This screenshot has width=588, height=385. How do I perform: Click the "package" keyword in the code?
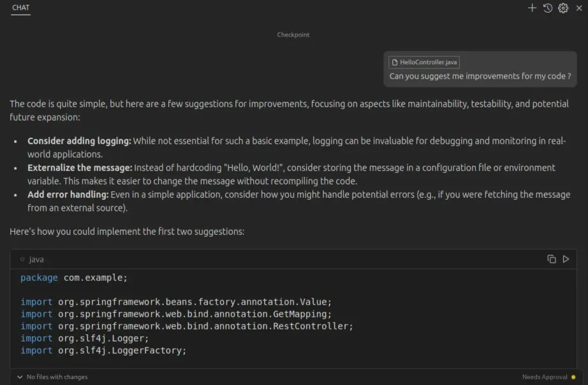pos(39,277)
